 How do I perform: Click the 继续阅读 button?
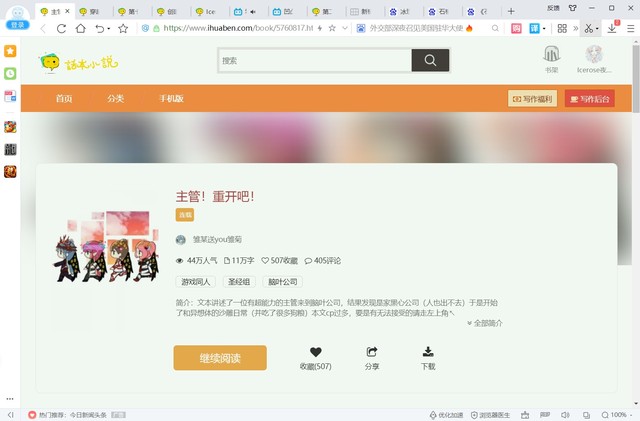(x=220, y=358)
